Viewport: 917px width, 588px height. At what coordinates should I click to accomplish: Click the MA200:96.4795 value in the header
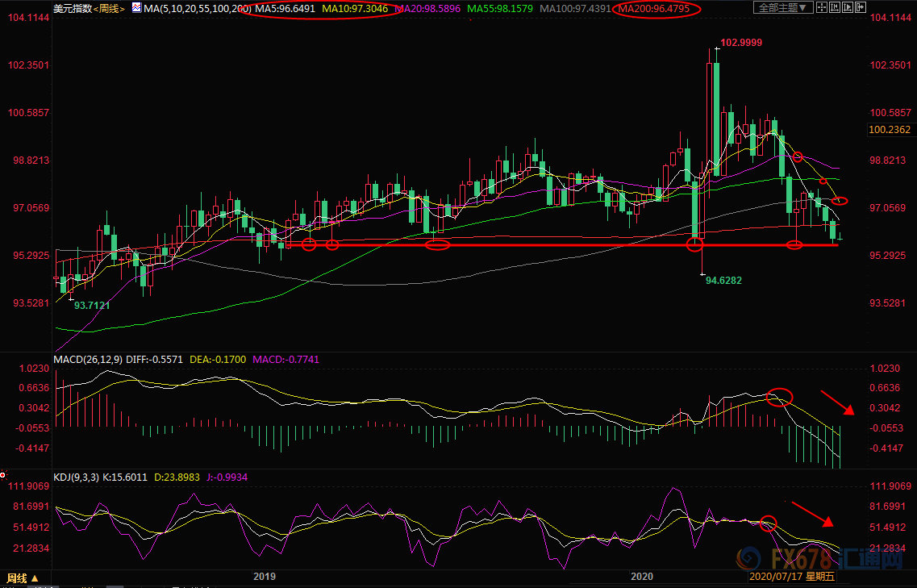[x=654, y=9]
